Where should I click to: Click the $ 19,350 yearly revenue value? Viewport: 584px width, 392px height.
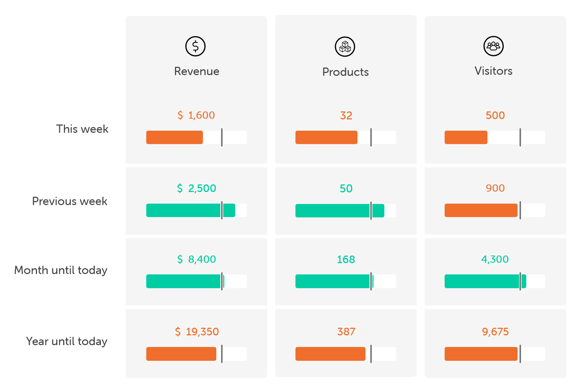(x=197, y=331)
